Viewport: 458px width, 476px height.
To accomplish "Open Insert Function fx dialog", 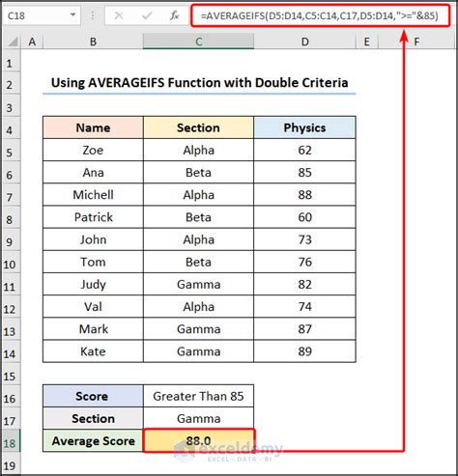I will point(174,15).
